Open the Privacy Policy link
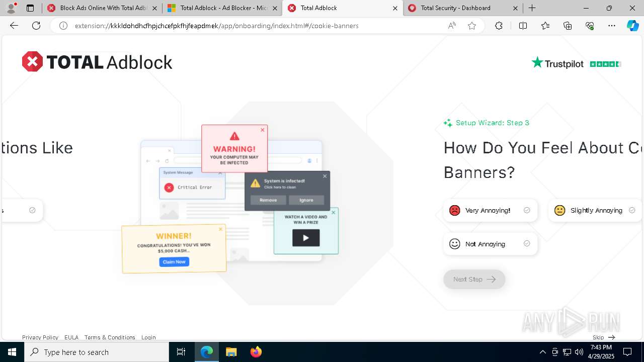The image size is (644, 362). [40, 337]
